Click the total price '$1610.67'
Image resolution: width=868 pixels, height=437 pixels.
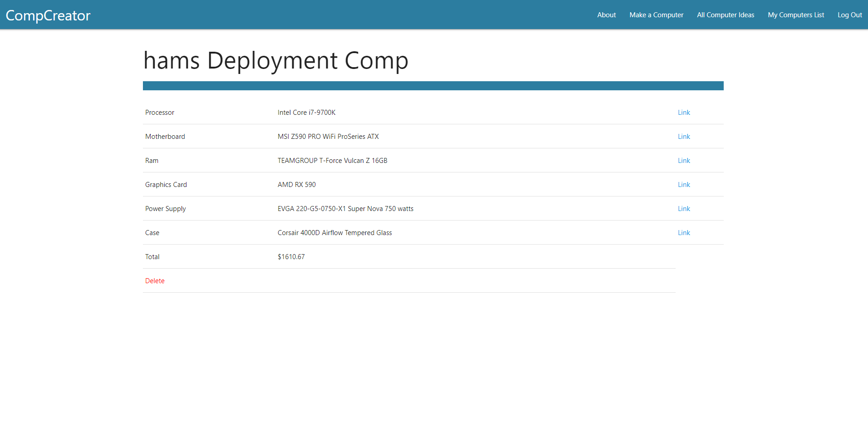[291, 257]
